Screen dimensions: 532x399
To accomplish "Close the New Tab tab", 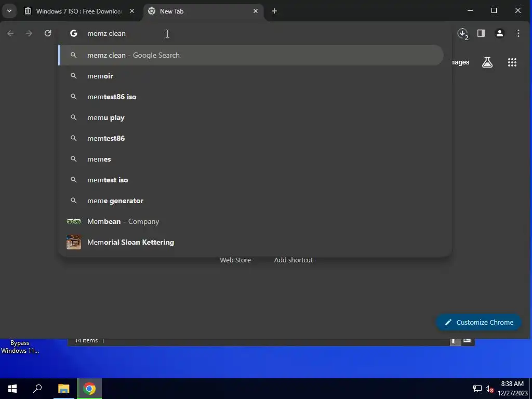I will [x=256, y=11].
